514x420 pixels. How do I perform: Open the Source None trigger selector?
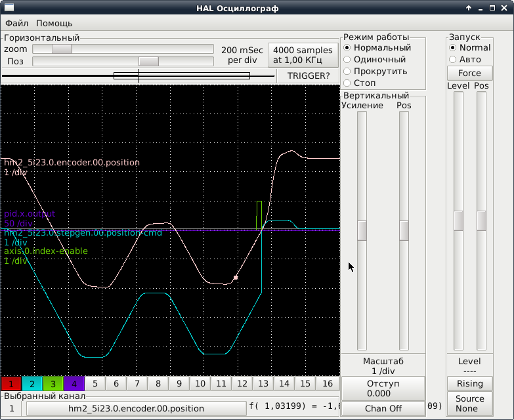pyautogui.click(x=469, y=403)
